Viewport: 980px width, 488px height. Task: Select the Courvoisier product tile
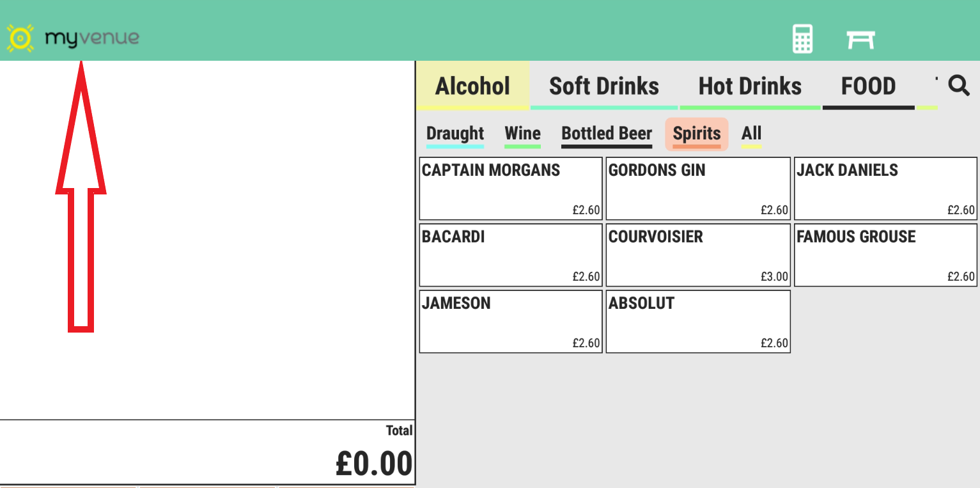tap(698, 255)
